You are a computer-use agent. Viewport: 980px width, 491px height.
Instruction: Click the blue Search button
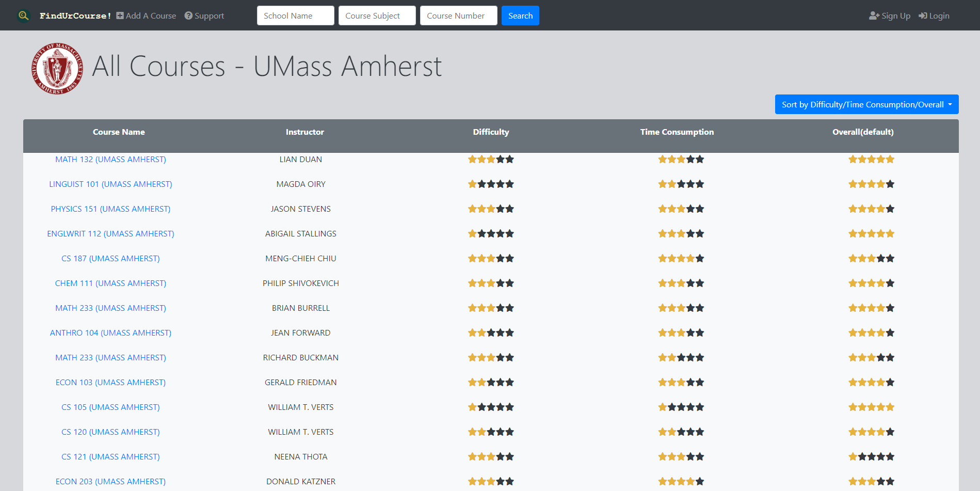[520, 15]
